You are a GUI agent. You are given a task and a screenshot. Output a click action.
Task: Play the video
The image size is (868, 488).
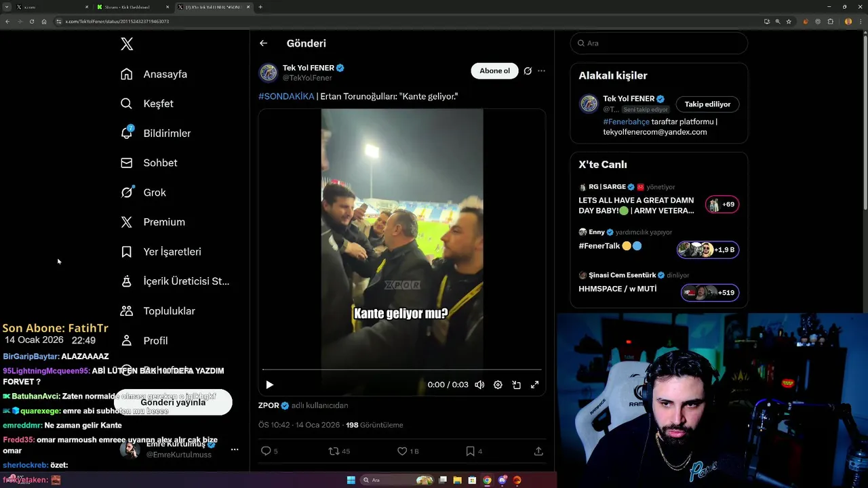click(269, 385)
